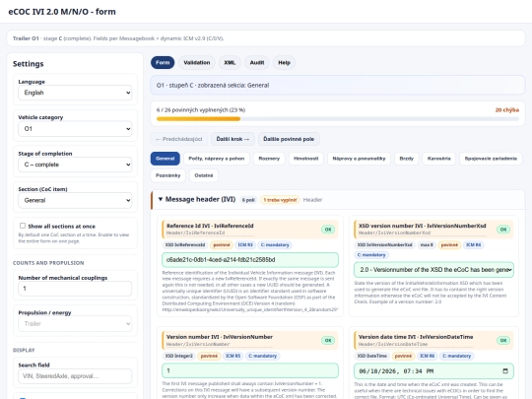
Task: Select the Brzdy section tab
Action: click(407, 159)
